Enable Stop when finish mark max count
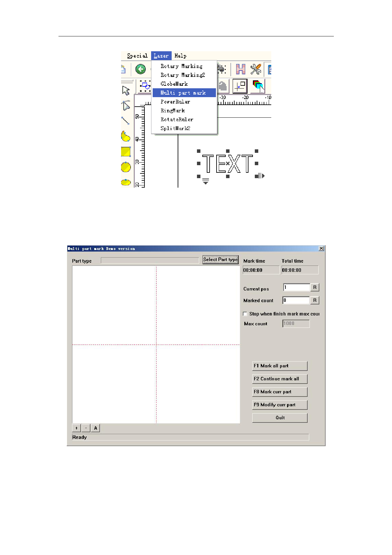392x555 pixels. coord(245,314)
